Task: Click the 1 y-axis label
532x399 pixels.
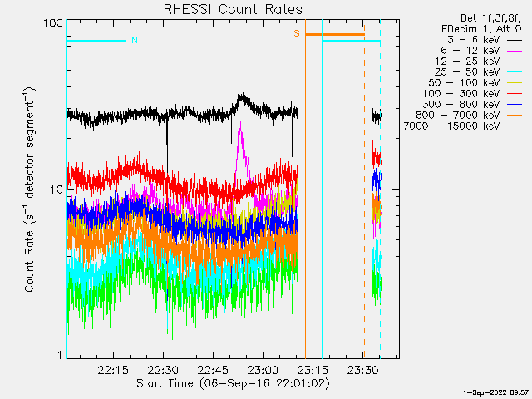Action: pyautogui.click(x=61, y=355)
